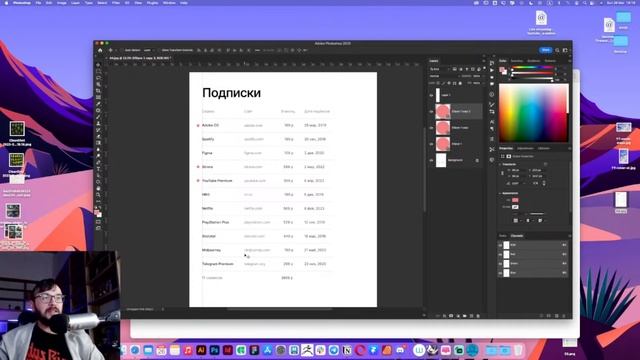Toggle the Blue channel eye icon

pos(500,273)
